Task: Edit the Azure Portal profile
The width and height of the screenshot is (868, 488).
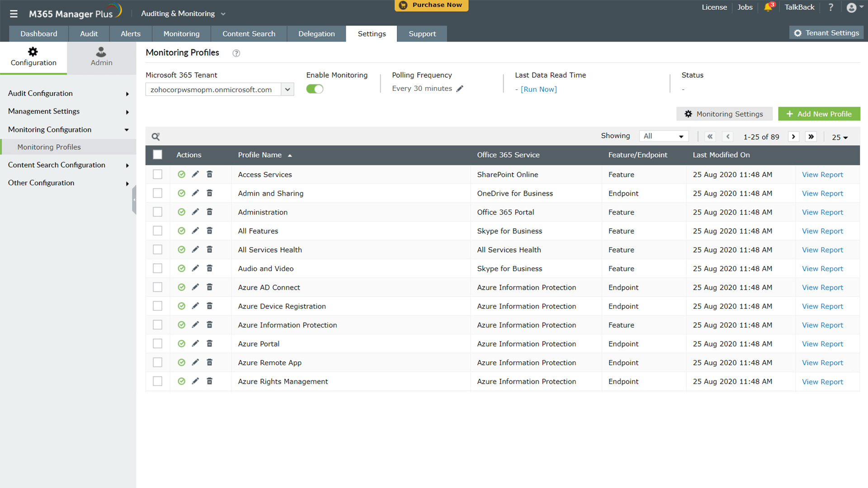Action: tap(195, 344)
